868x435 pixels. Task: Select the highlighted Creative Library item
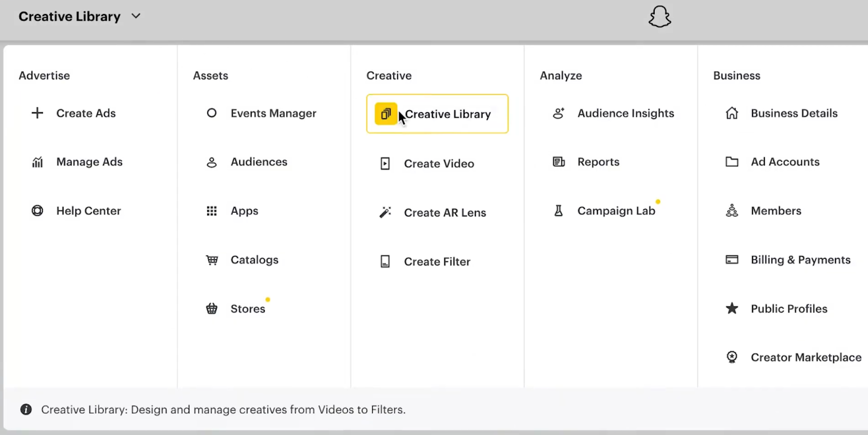click(x=437, y=114)
